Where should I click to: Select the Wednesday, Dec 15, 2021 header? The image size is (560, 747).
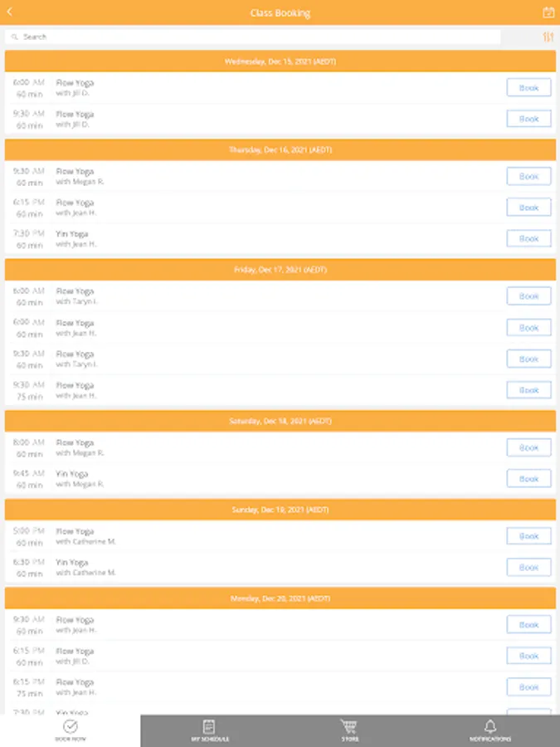[280, 61]
